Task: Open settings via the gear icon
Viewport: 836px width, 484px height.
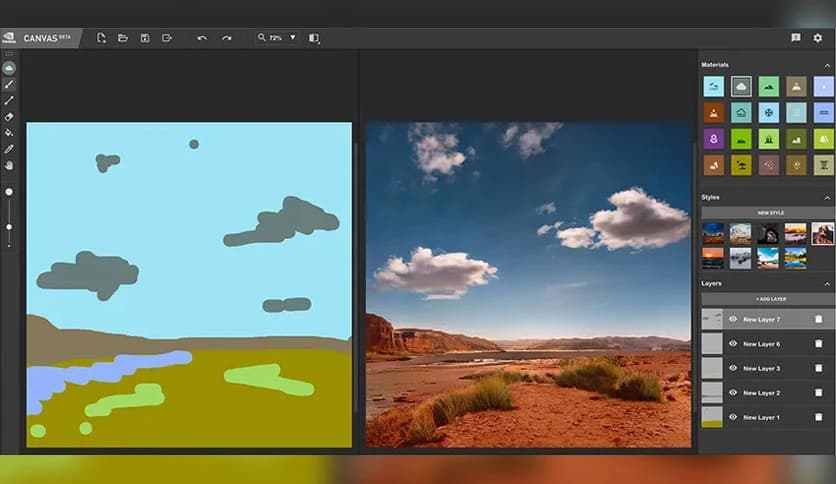Action: pyautogui.click(x=818, y=38)
